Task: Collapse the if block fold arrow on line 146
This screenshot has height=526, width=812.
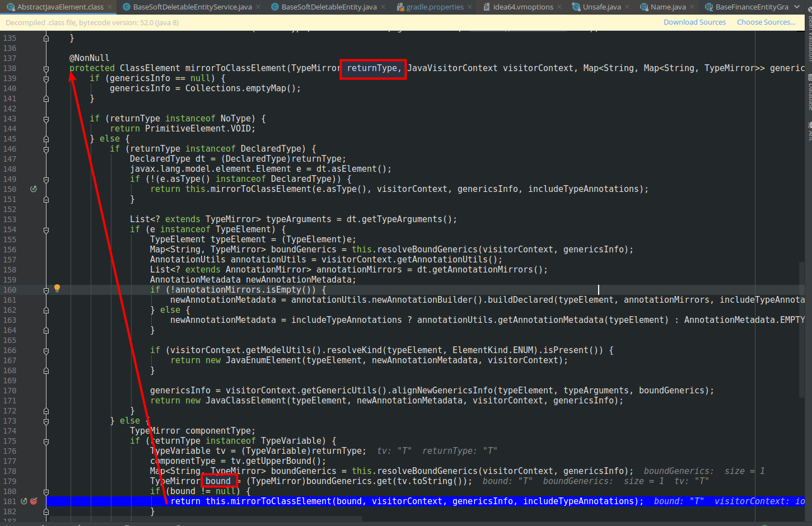Action: point(45,148)
